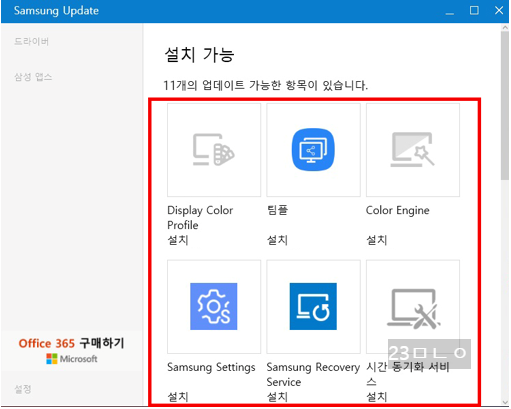Choose the Samsung Settings gear icon
This screenshot has width=511, height=409.
pyautogui.click(x=214, y=307)
